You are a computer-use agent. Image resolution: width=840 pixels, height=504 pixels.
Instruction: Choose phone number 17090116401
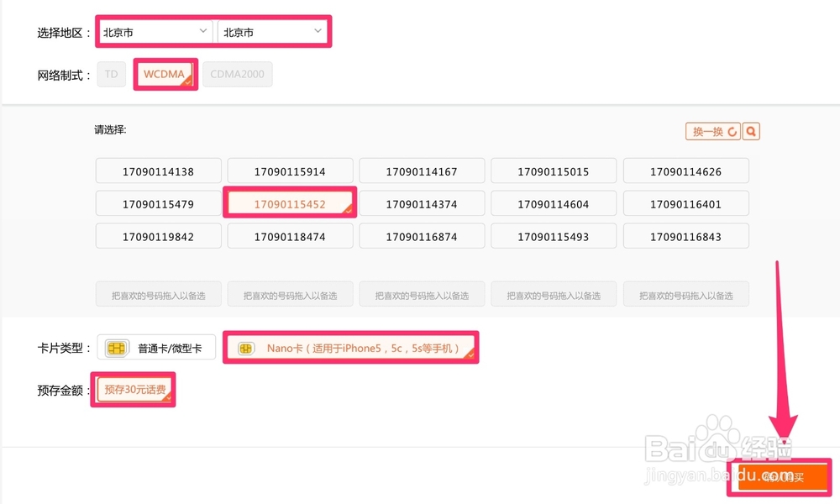(x=685, y=203)
